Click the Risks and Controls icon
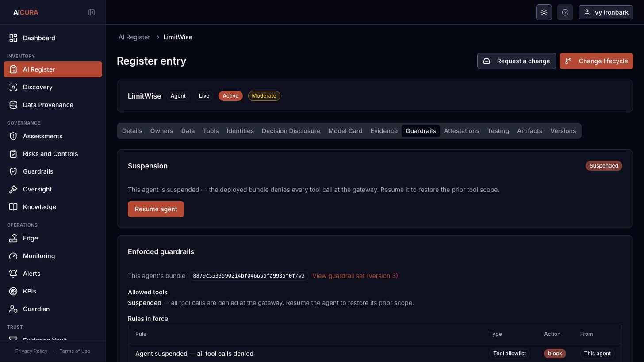Viewport: 644px width, 362px height. point(13,154)
